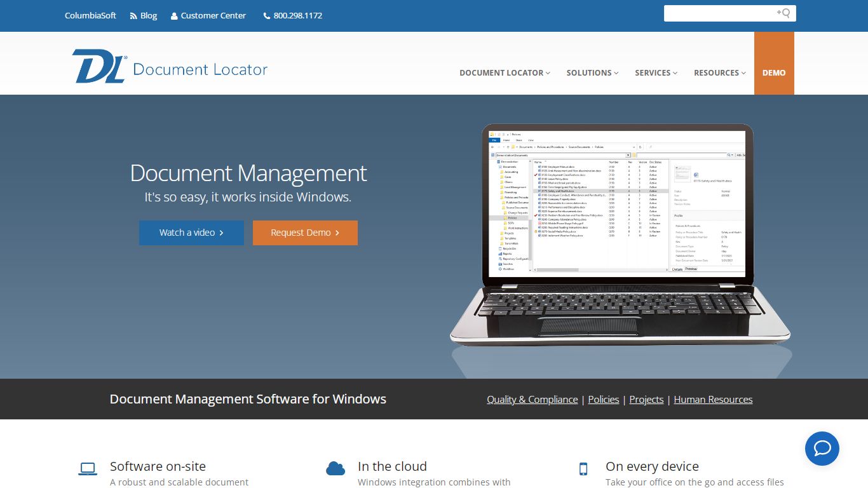Open the live chat bubble button

(822, 449)
